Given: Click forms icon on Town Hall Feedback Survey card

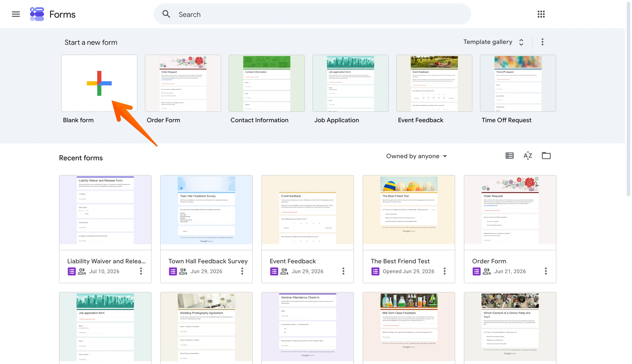Looking at the screenshot, I should coord(173,271).
